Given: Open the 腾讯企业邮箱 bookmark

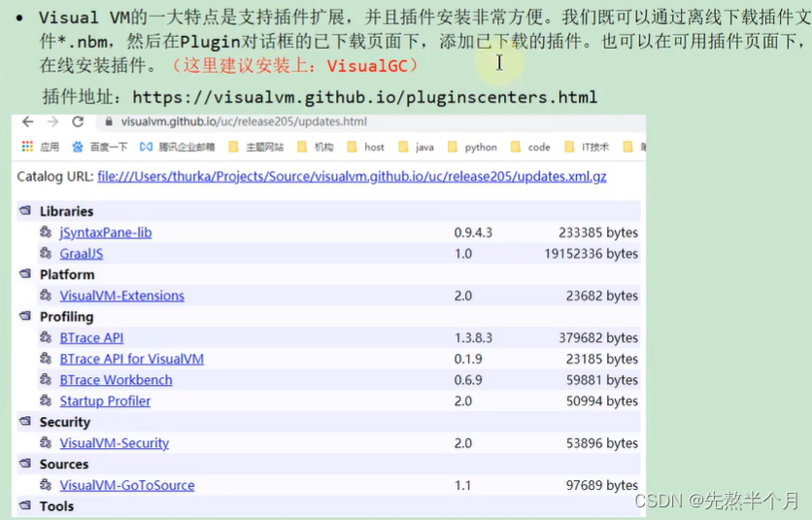Looking at the screenshot, I should [x=177, y=147].
